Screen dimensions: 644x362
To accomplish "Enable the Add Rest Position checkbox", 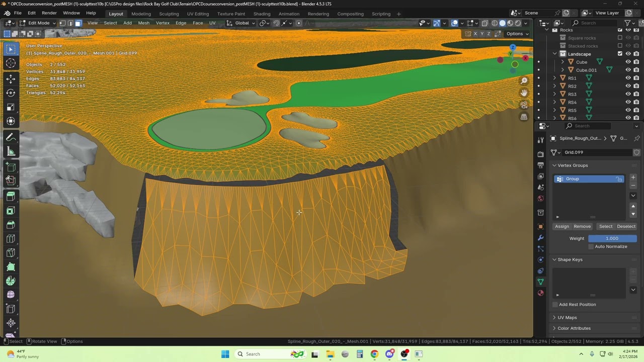I will pos(555,304).
